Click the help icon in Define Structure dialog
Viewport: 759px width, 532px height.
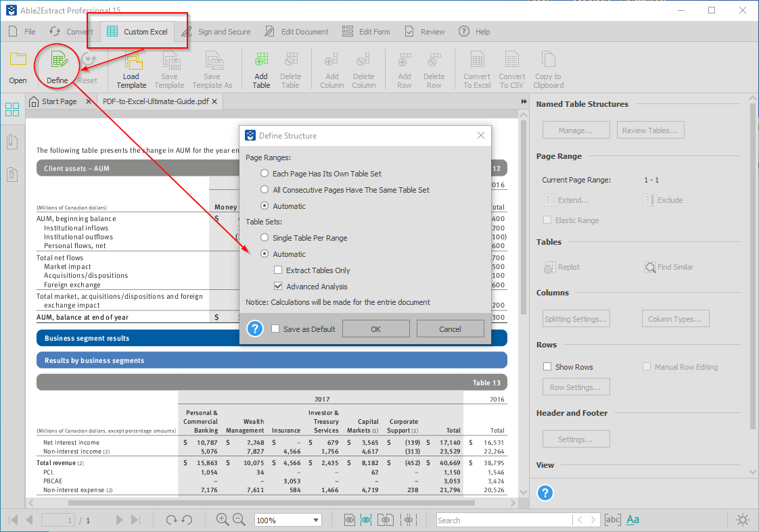click(255, 329)
